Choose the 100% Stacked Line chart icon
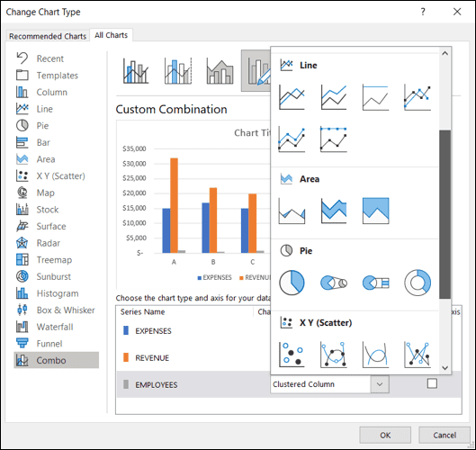The image size is (476, 450). pyautogui.click(x=375, y=97)
